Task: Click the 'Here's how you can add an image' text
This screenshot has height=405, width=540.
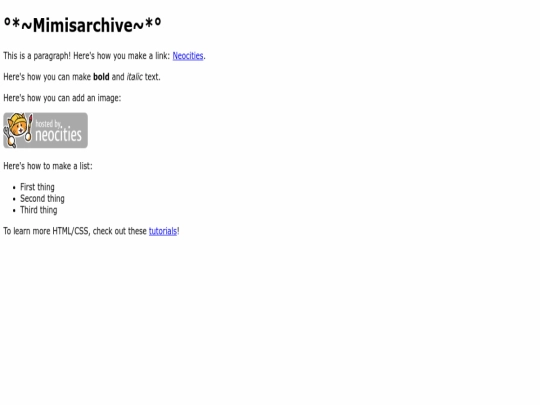Action: 62,98
